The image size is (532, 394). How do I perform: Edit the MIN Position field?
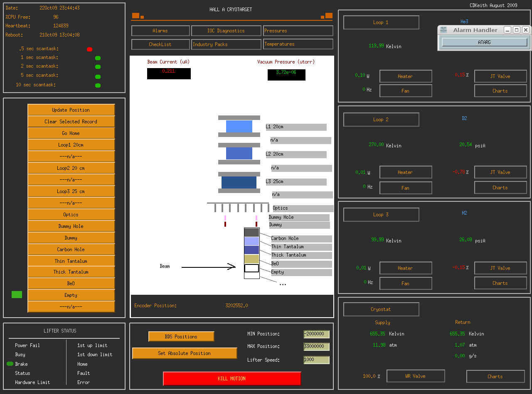point(316,334)
